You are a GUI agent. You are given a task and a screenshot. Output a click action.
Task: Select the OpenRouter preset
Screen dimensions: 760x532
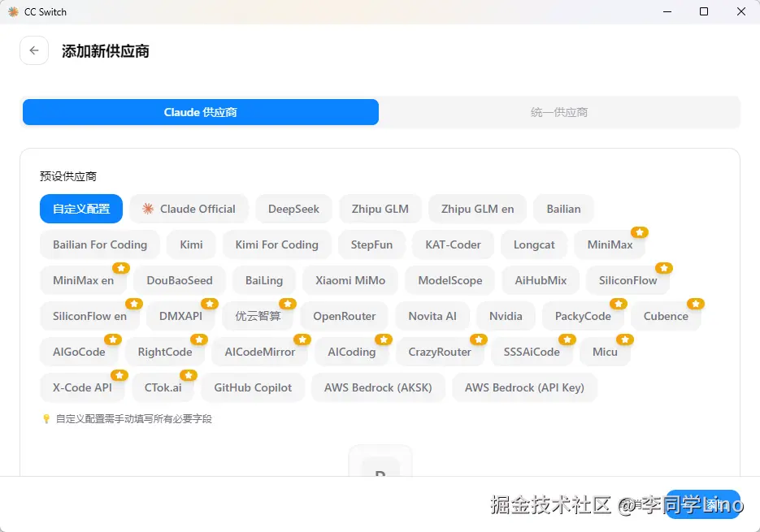point(344,317)
